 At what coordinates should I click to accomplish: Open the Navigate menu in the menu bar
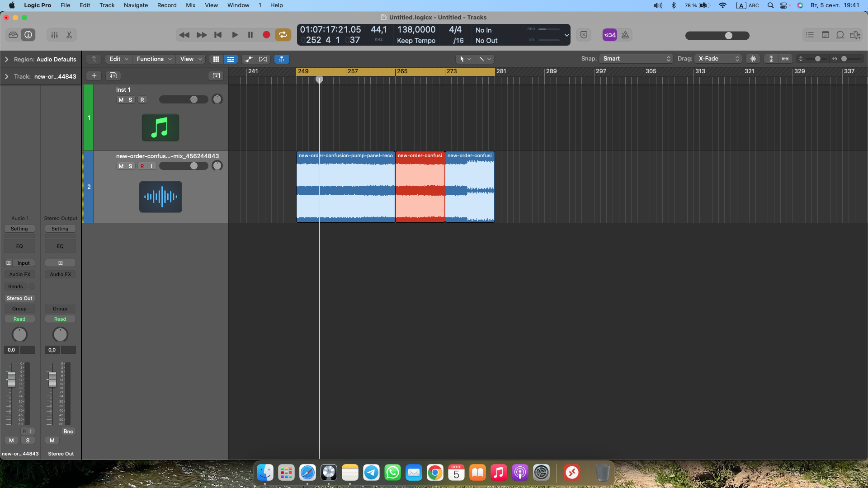[x=136, y=5]
